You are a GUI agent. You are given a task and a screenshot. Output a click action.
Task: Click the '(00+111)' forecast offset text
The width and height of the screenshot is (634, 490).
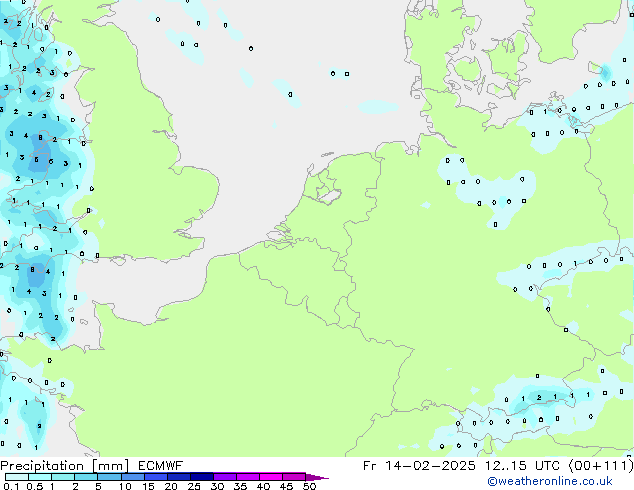[601, 466]
